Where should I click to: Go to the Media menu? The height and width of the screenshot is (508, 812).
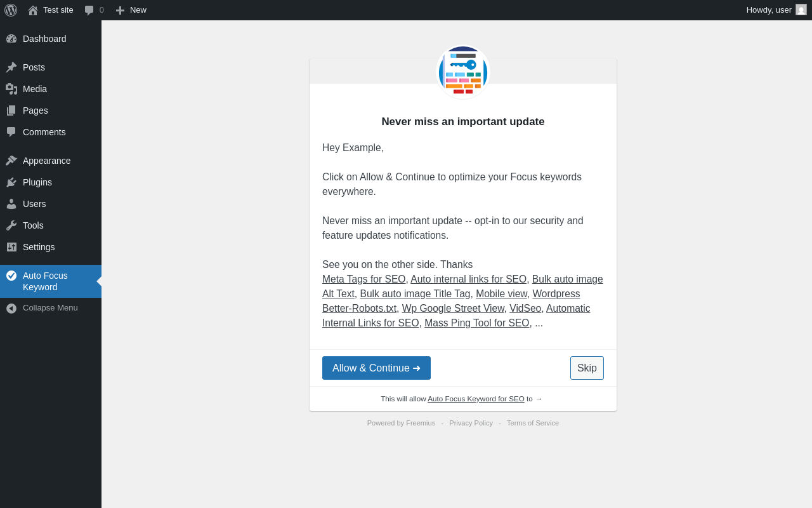[x=51, y=89]
